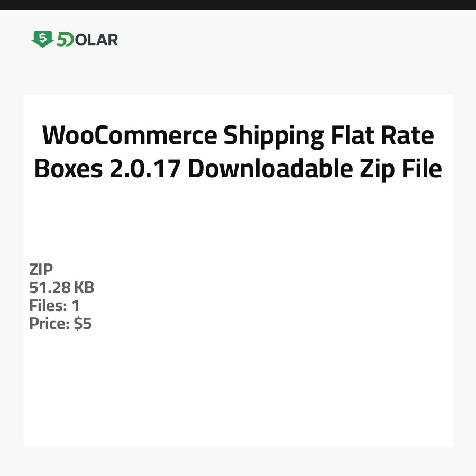Click the number 1 after Files
The width and height of the screenshot is (476, 476).
[x=75, y=306]
